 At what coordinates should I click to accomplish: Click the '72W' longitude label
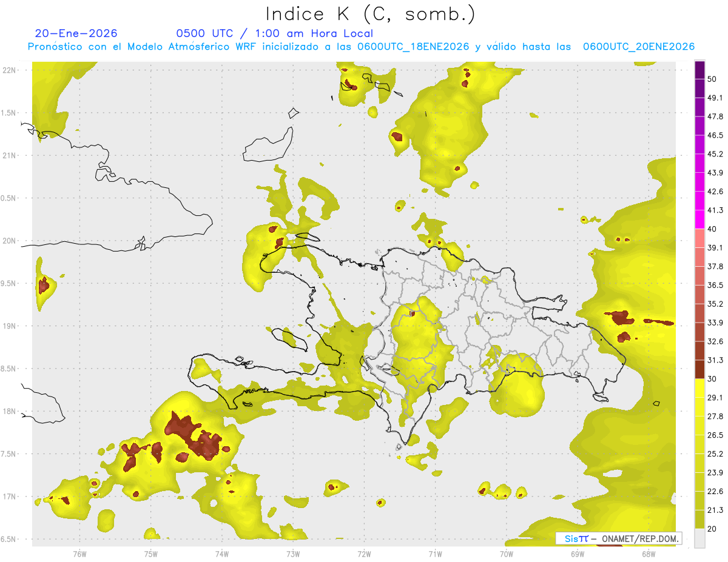(x=364, y=554)
